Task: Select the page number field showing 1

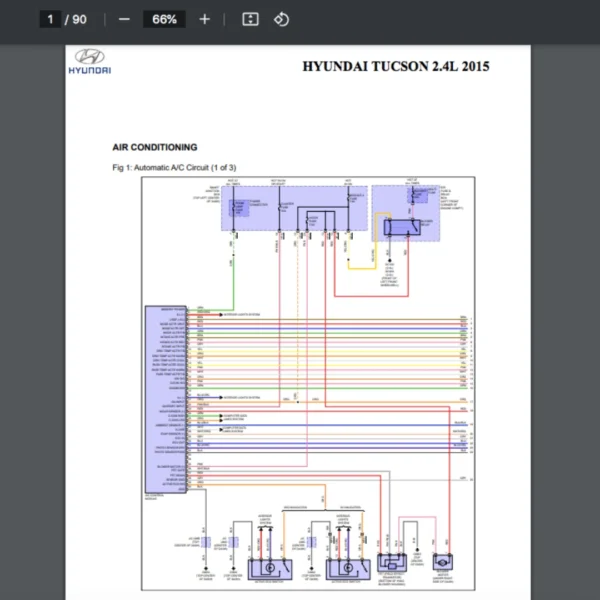Action: 50,19
